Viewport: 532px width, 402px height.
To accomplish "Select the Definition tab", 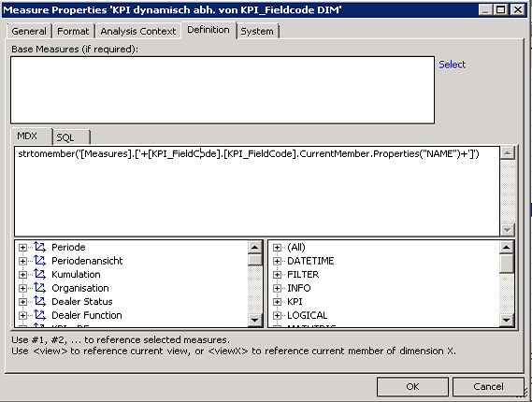I will (208, 30).
